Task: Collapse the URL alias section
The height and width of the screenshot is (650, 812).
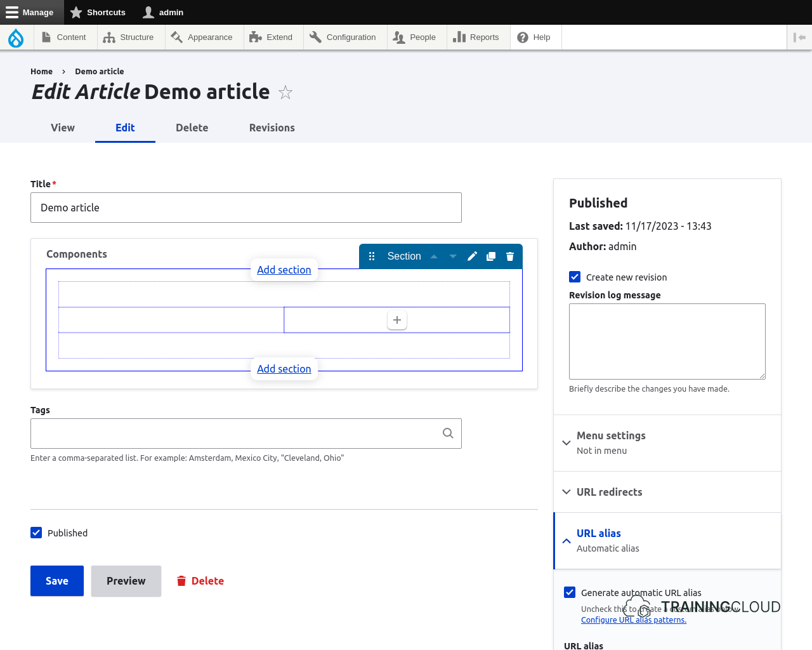Action: 667,541
